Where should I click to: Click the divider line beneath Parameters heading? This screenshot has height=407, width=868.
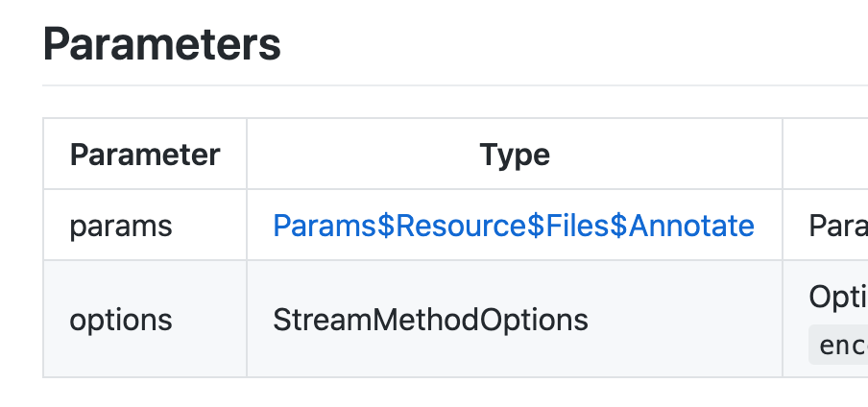click(451, 85)
